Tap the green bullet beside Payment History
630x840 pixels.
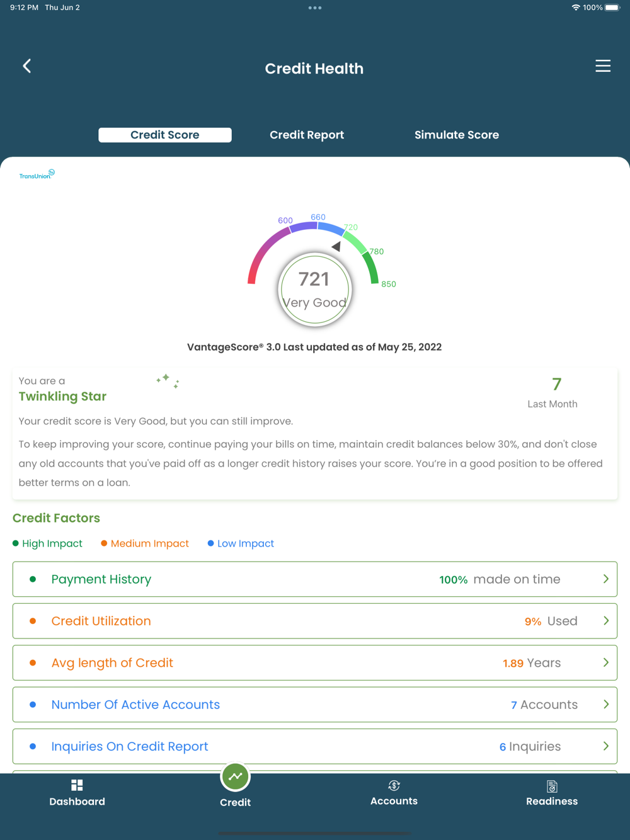33,579
